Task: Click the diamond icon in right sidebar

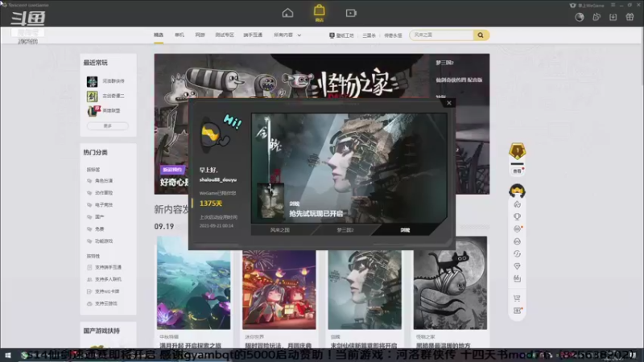Action: click(x=517, y=266)
